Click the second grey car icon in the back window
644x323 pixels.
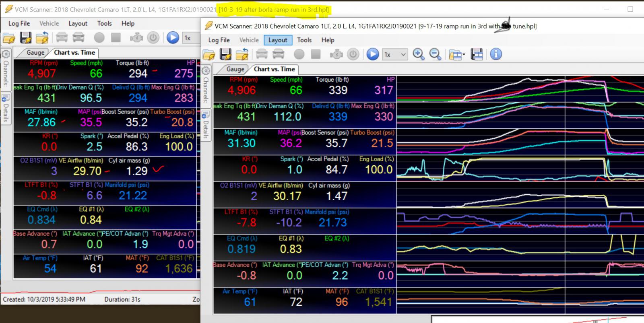click(x=78, y=38)
